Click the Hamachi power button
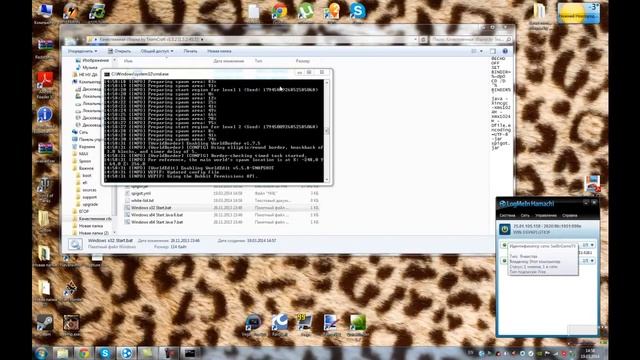The height and width of the screenshot is (360, 640). tap(505, 229)
